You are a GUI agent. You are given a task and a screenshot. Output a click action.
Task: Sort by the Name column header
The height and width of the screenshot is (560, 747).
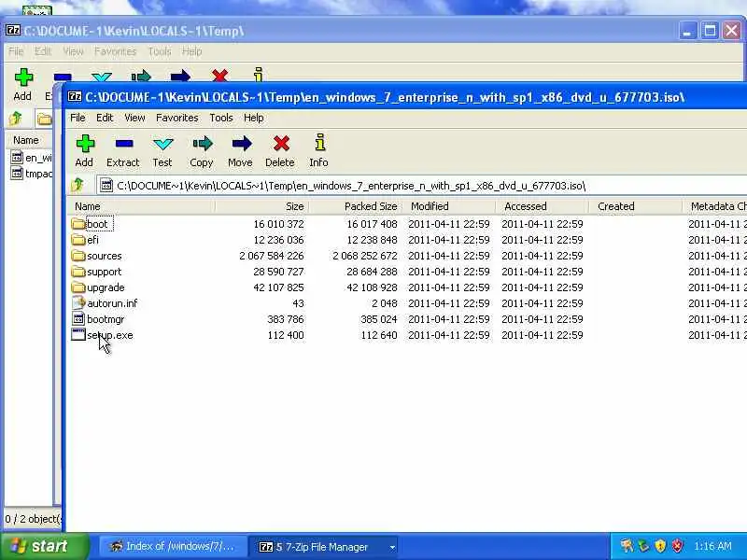coord(141,206)
